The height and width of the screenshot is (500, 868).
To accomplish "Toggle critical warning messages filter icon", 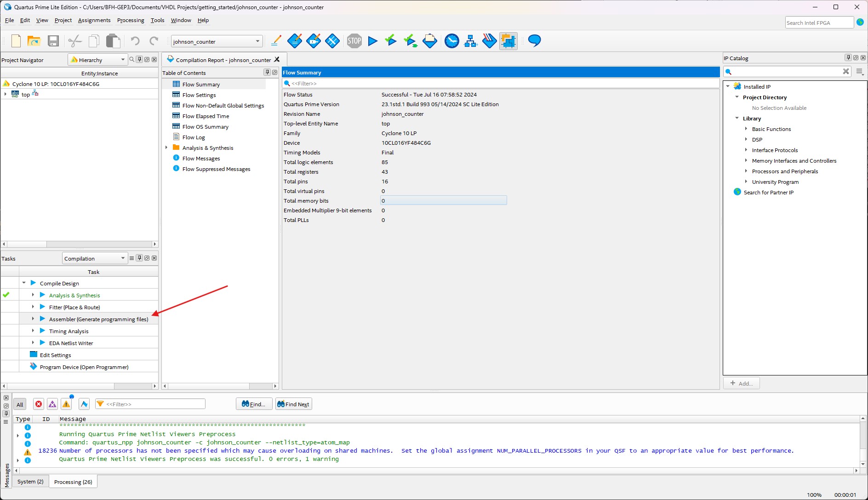I will (x=52, y=404).
